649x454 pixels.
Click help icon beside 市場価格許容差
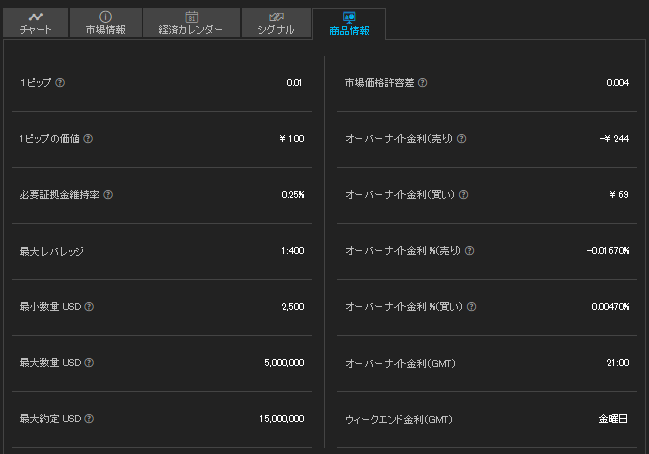click(x=423, y=83)
